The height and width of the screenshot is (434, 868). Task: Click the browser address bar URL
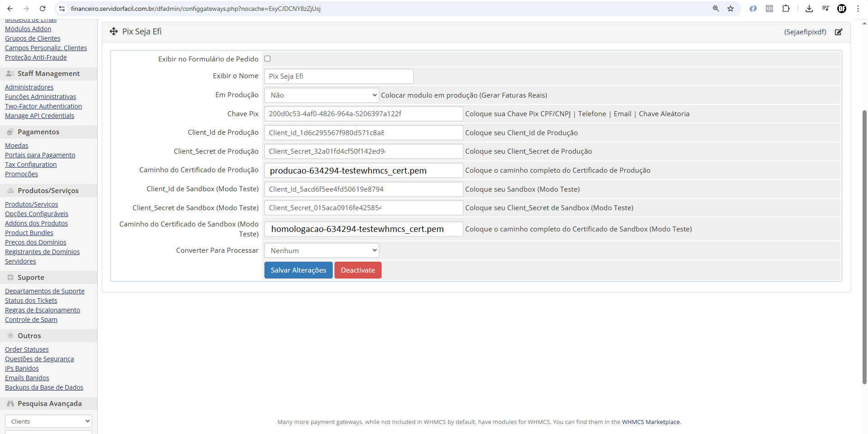[196, 9]
